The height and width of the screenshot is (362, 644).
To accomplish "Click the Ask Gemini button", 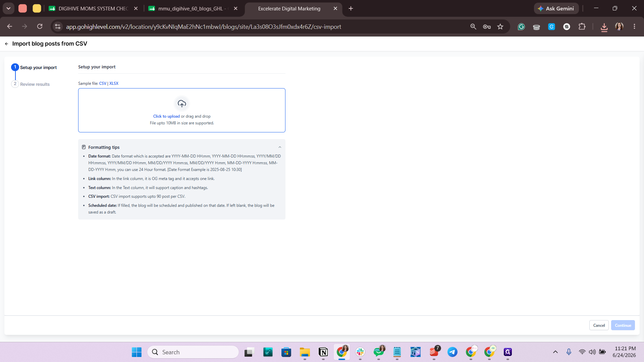I will (556, 9).
